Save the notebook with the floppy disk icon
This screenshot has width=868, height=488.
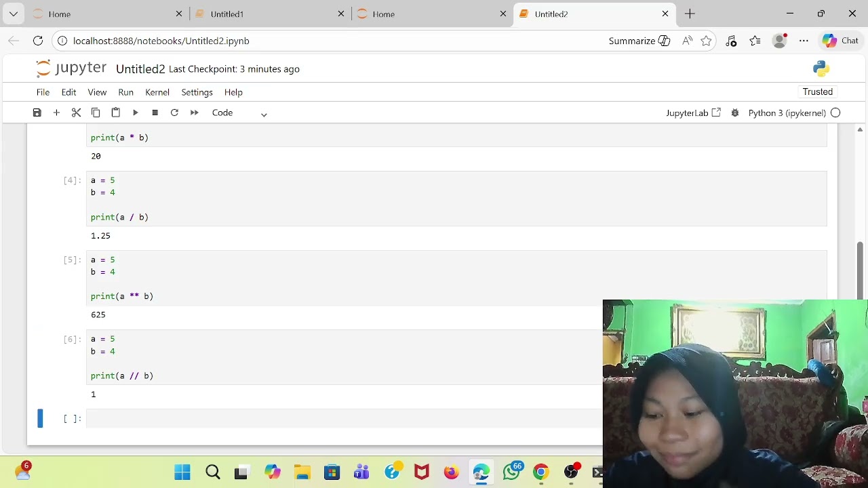tap(37, 113)
